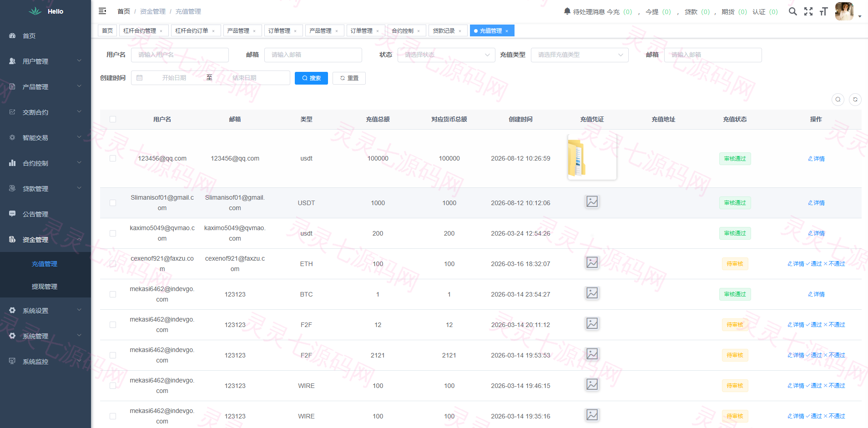The height and width of the screenshot is (428, 868).
Task: Open the font size adjuster icon
Action: [x=823, y=11]
